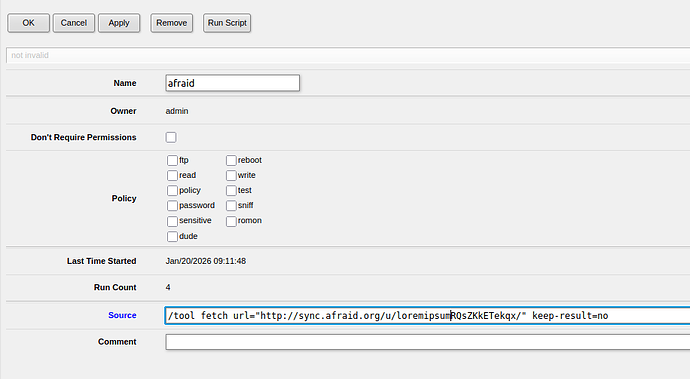The height and width of the screenshot is (379, 690).
Task: Focus the Name field containing afraid
Action: [x=233, y=83]
